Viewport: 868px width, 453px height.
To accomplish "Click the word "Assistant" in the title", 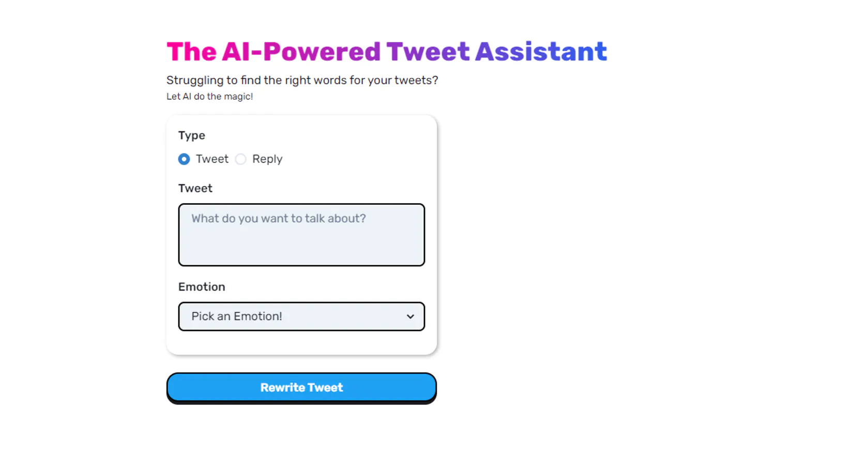I will coord(541,52).
